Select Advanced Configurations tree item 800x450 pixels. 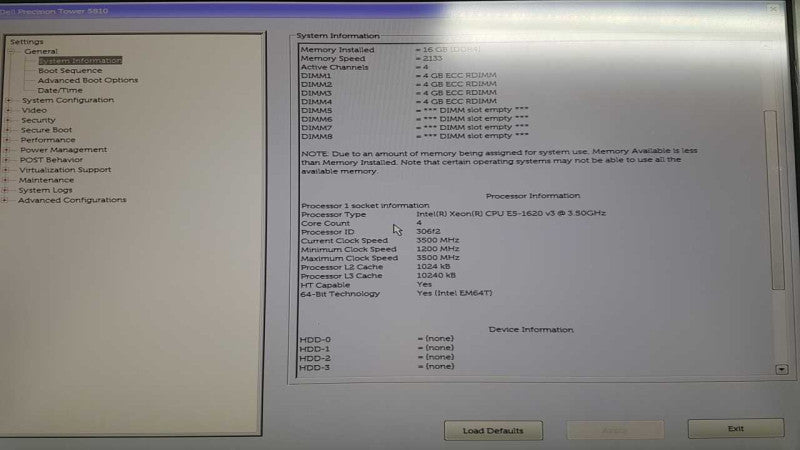pyautogui.click(x=72, y=200)
